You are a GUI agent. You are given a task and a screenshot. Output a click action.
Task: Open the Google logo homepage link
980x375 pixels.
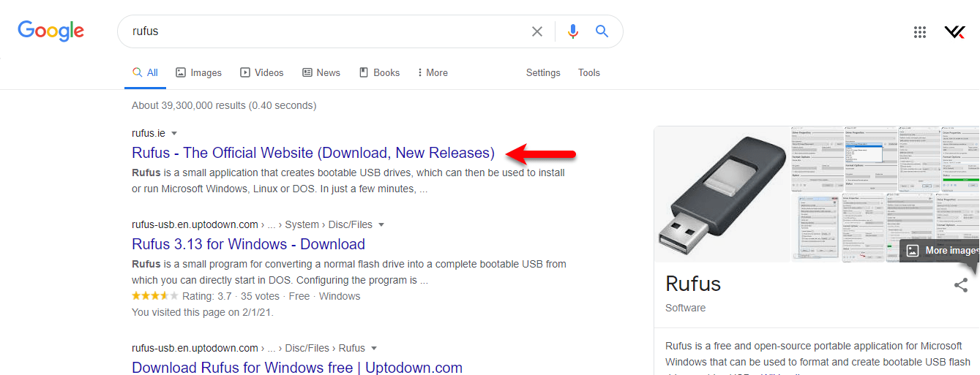[x=51, y=31]
